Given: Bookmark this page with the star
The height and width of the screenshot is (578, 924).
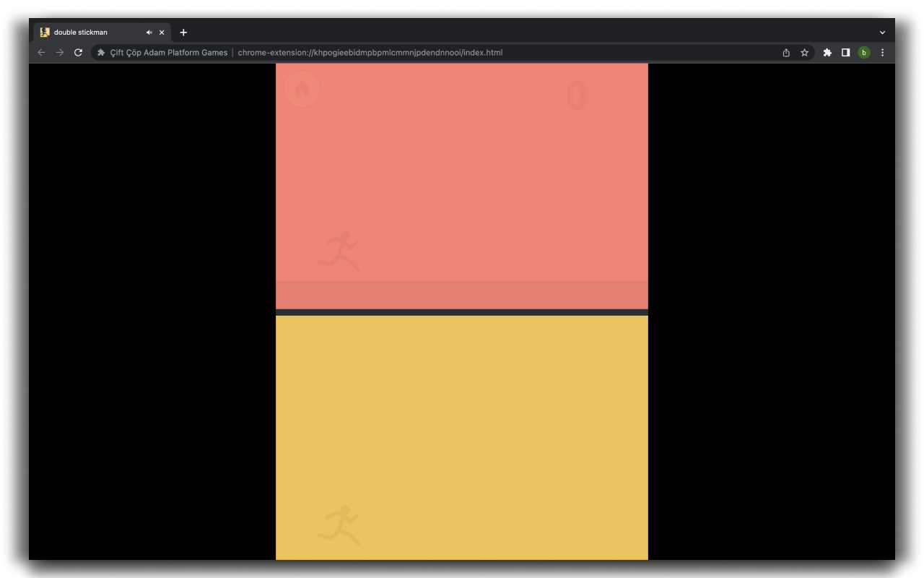Looking at the screenshot, I should [x=804, y=53].
